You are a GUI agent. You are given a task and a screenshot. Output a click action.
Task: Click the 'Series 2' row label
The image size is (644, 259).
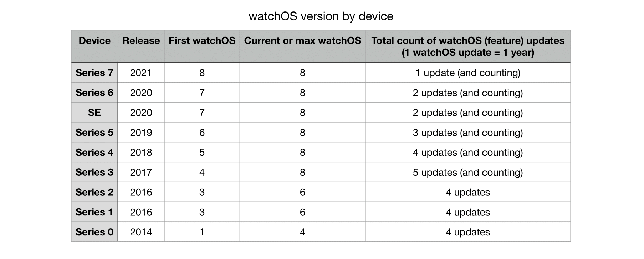94,192
